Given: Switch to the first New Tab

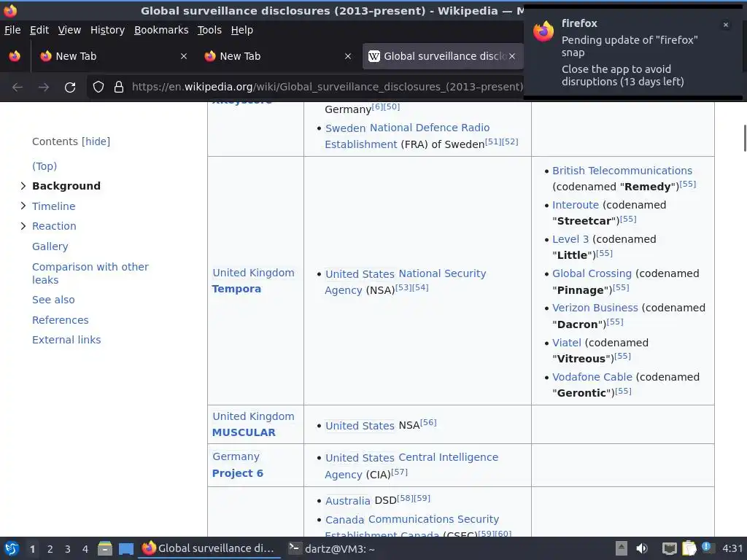Looking at the screenshot, I should [x=112, y=56].
